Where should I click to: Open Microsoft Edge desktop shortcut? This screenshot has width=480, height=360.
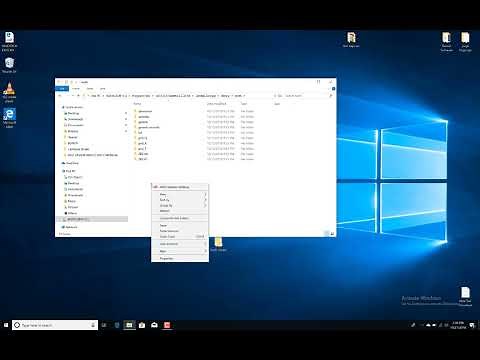pos(9,118)
